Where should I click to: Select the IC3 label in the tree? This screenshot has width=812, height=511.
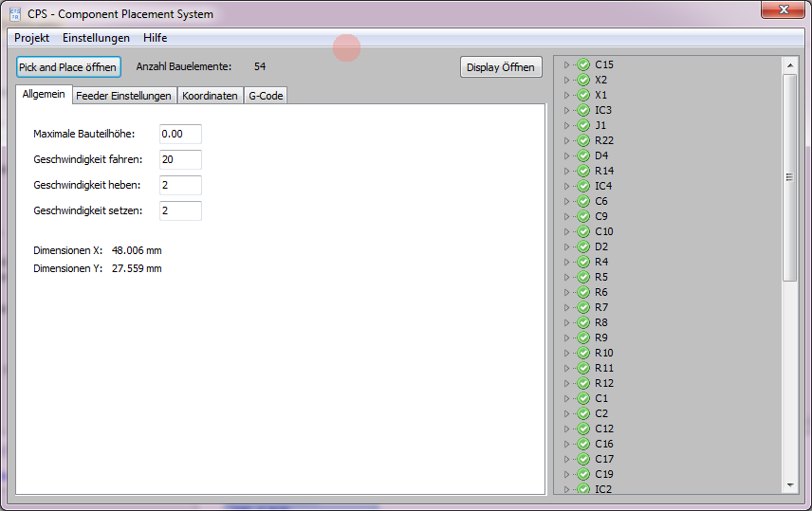tap(602, 110)
